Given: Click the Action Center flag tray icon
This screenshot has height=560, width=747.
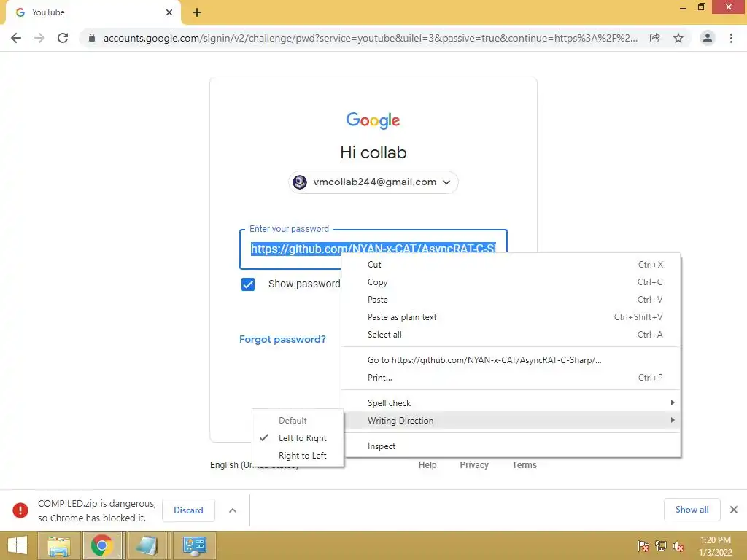Looking at the screenshot, I should tap(643, 545).
